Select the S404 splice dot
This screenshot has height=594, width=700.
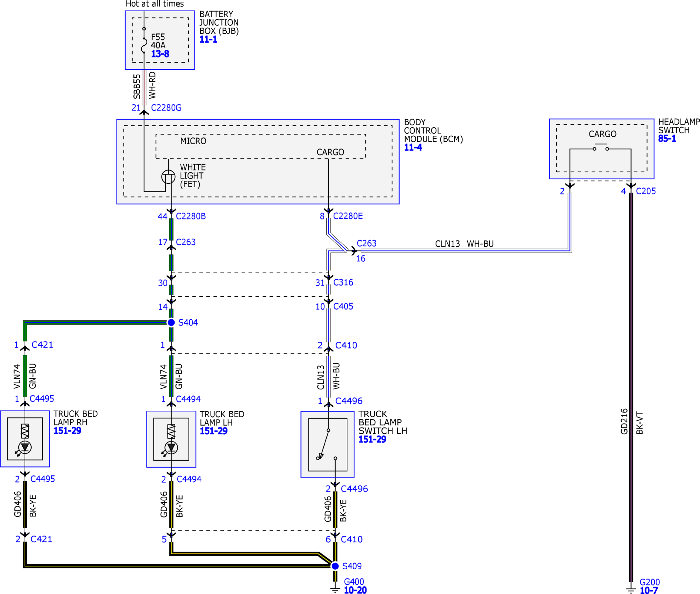171,323
